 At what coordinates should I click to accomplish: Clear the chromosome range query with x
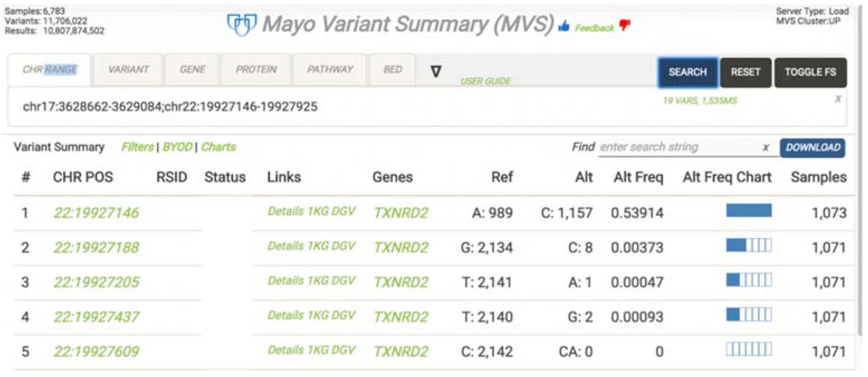pyautogui.click(x=838, y=99)
